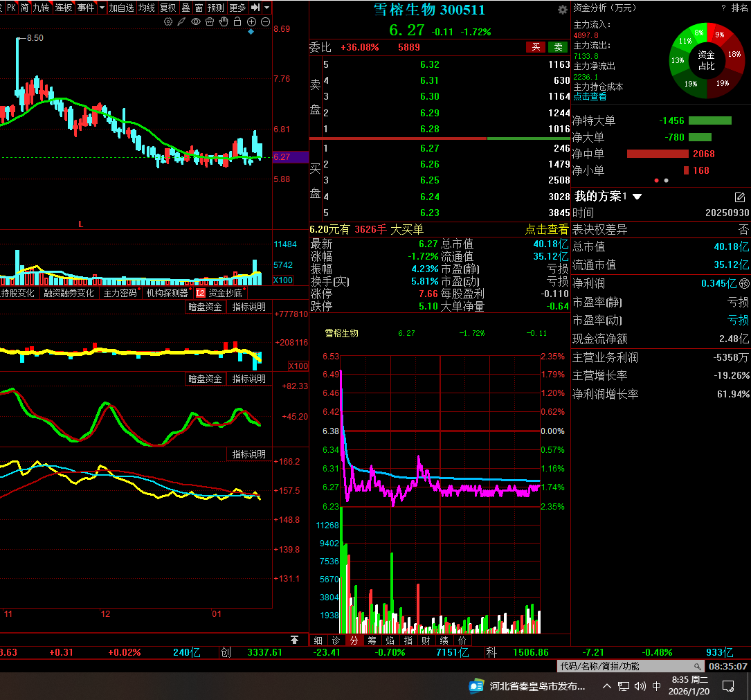Switch to 持股变化 tab
Image resolution: width=751 pixels, height=700 pixels.
[18, 293]
